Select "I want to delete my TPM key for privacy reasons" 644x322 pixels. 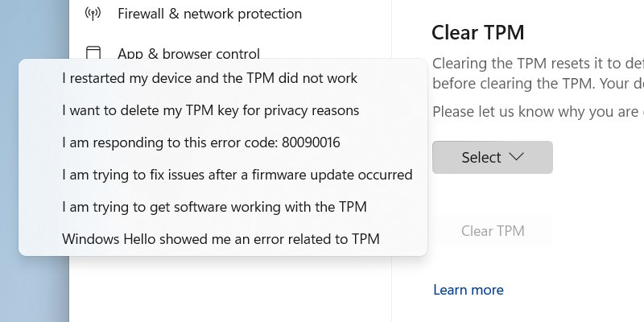pos(223,110)
